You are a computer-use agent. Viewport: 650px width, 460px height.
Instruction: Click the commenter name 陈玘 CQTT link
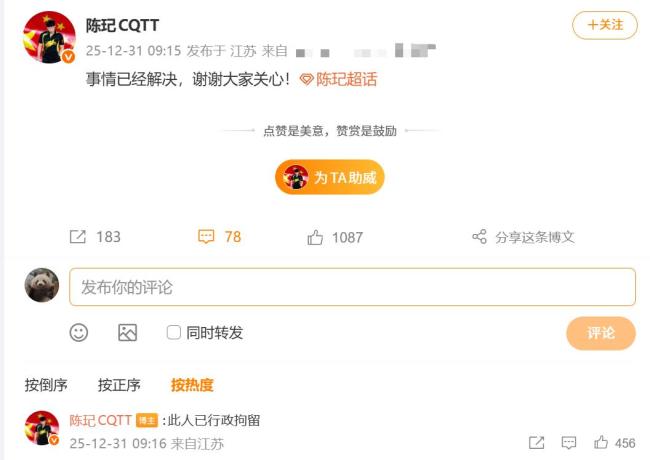click(100, 420)
